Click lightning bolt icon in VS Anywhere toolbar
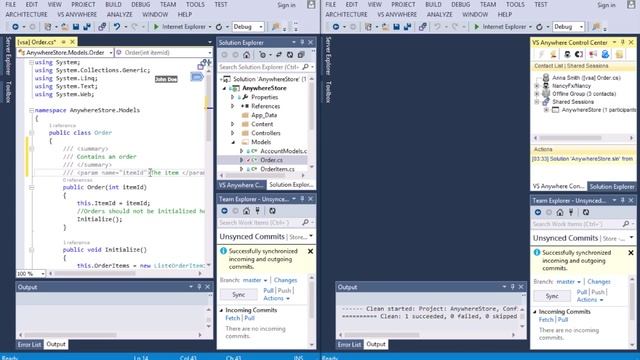The image size is (640, 360). pos(542,54)
